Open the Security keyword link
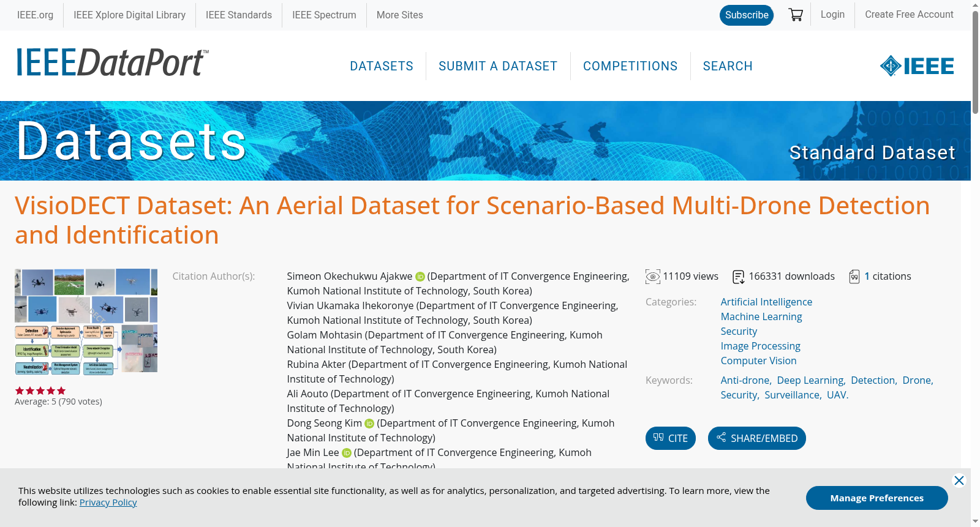980x527 pixels. click(x=739, y=395)
